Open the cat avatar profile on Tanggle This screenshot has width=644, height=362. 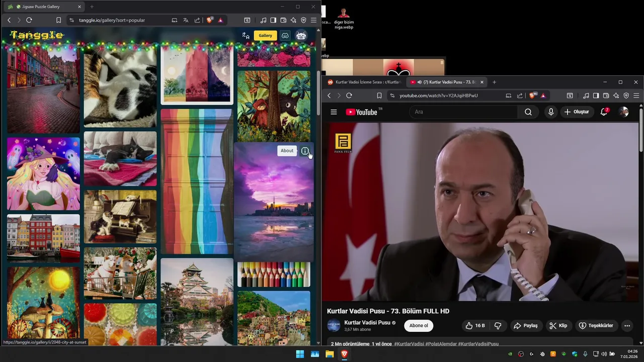pyautogui.click(x=301, y=35)
